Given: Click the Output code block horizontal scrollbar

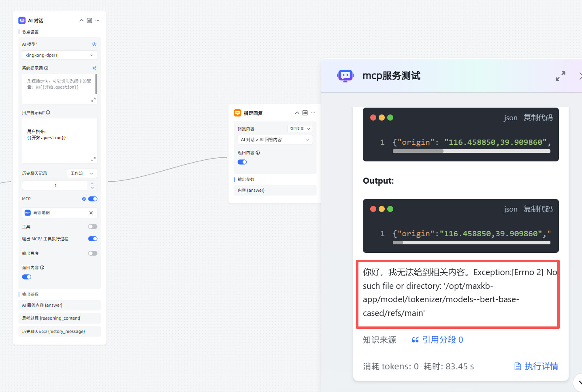Looking at the screenshot, I should tap(471, 243).
